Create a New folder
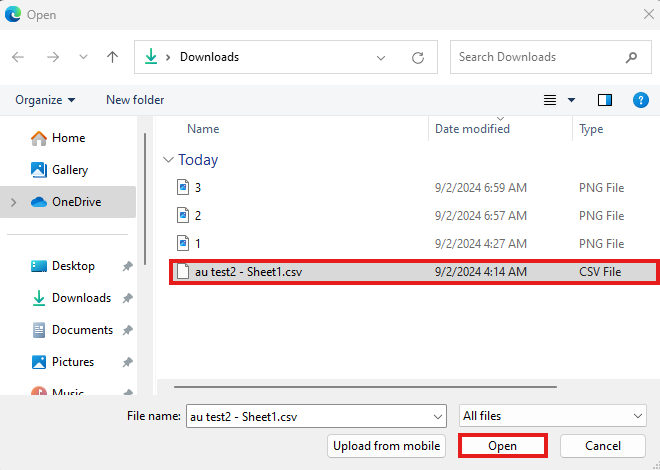Image resolution: width=660 pixels, height=470 pixels. 135,100
